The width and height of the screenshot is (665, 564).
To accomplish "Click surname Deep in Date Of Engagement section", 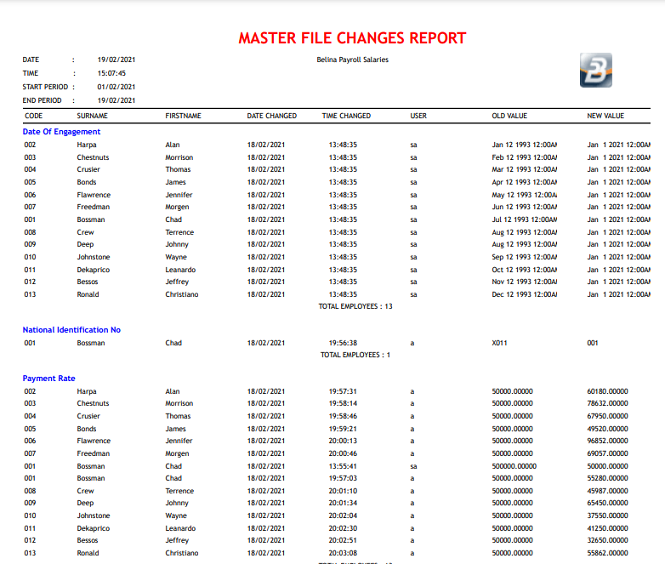I will [85, 244].
